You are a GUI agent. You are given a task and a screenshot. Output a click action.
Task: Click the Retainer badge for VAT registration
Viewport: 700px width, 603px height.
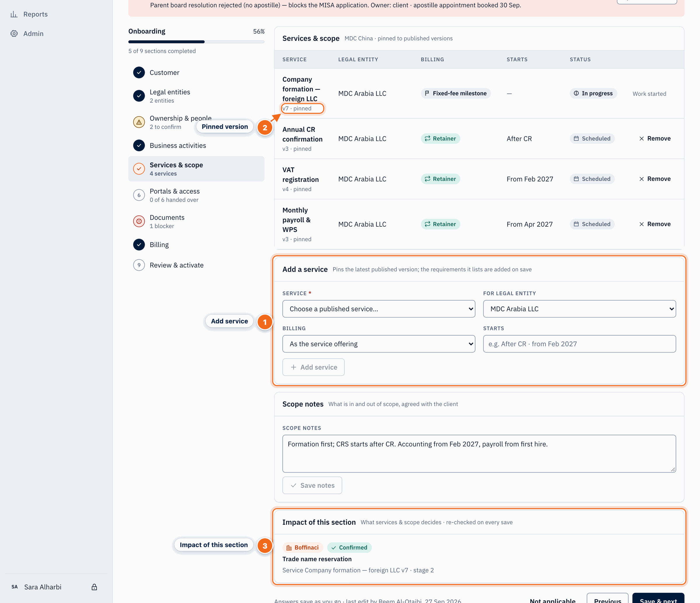click(x=440, y=179)
